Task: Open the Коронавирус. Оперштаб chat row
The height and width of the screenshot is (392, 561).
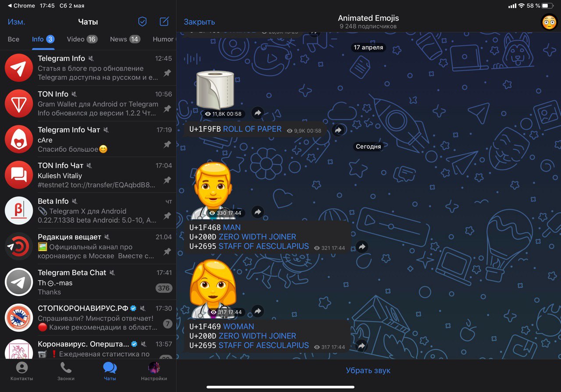Action: (88, 349)
